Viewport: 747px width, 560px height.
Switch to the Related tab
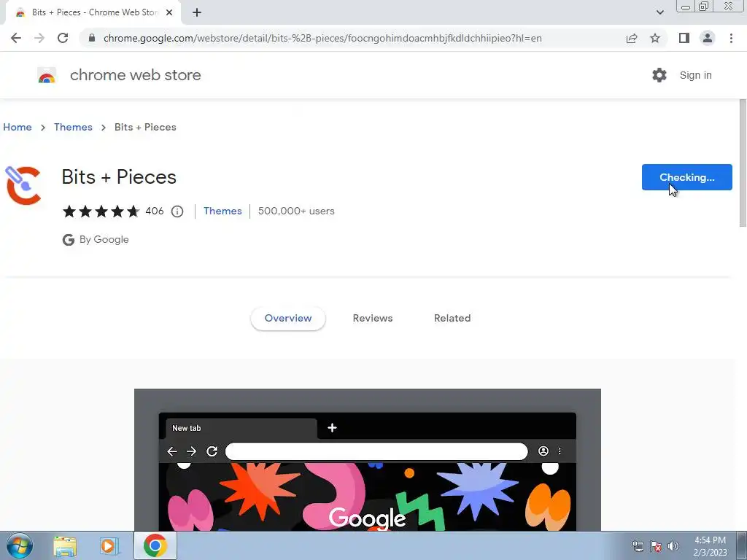pyautogui.click(x=452, y=318)
